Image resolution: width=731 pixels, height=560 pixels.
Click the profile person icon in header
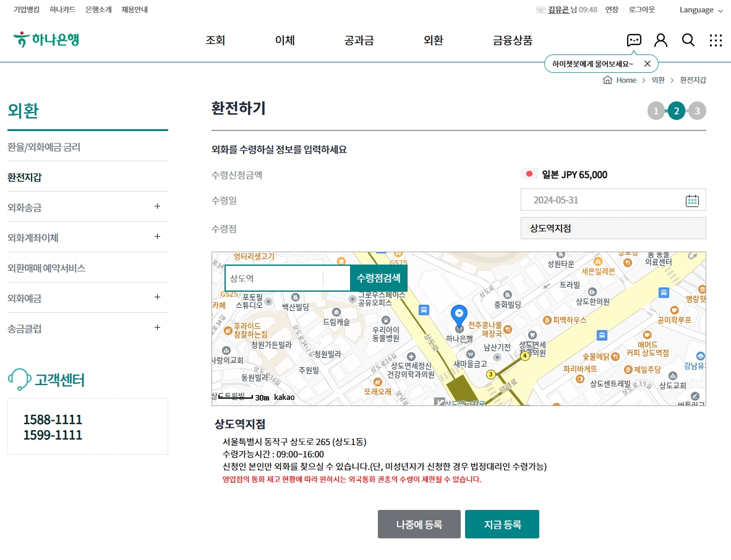point(660,40)
